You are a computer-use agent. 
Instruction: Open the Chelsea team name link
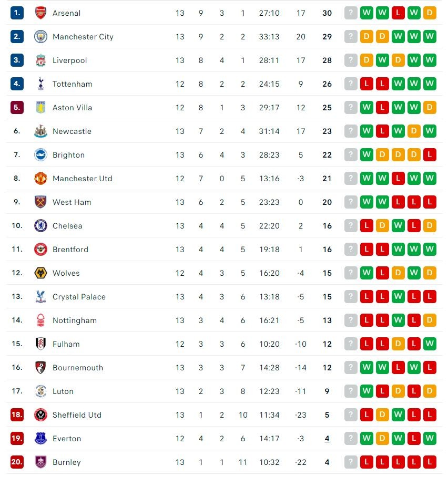(x=67, y=226)
